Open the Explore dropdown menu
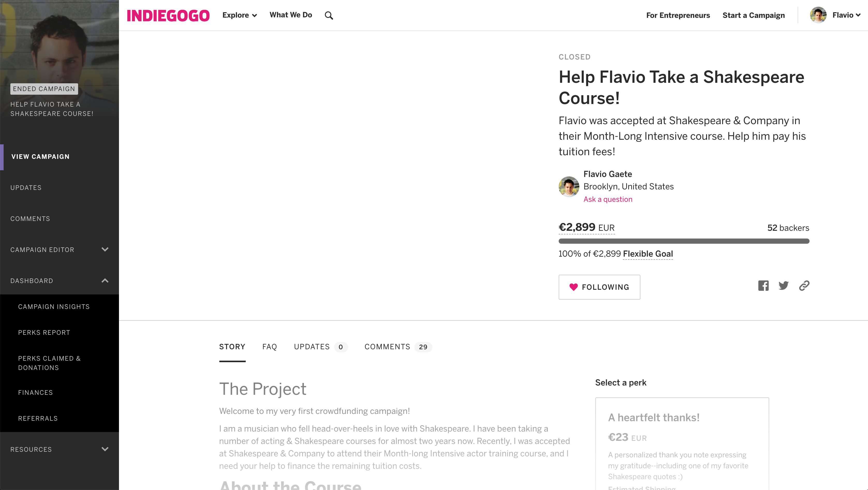 point(240,15)
